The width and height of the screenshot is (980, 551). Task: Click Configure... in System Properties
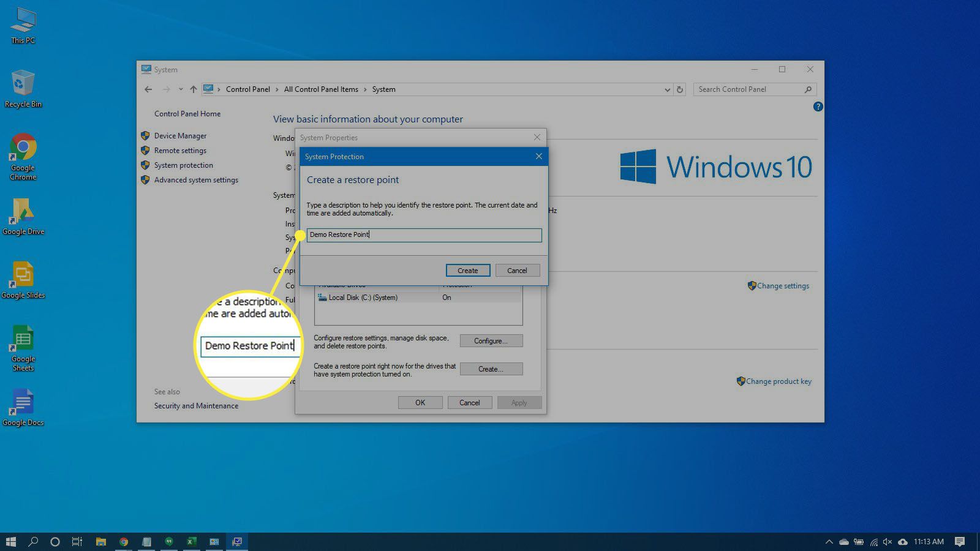pos(491,341)
